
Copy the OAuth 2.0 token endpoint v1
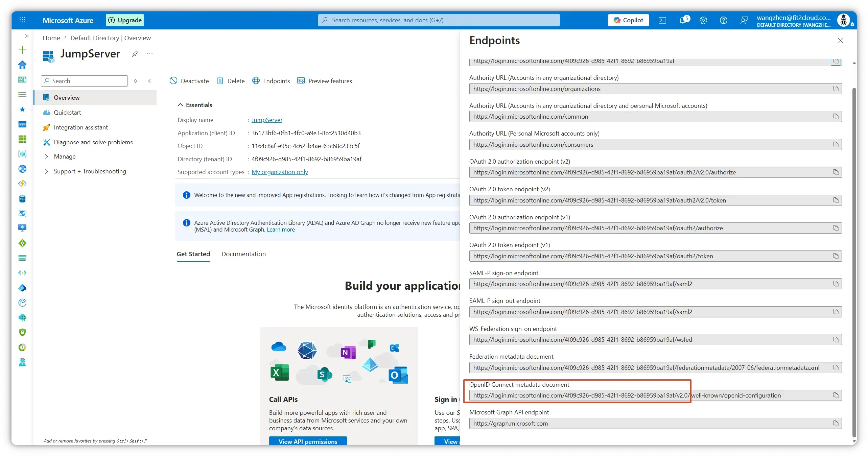click(836, 256)
